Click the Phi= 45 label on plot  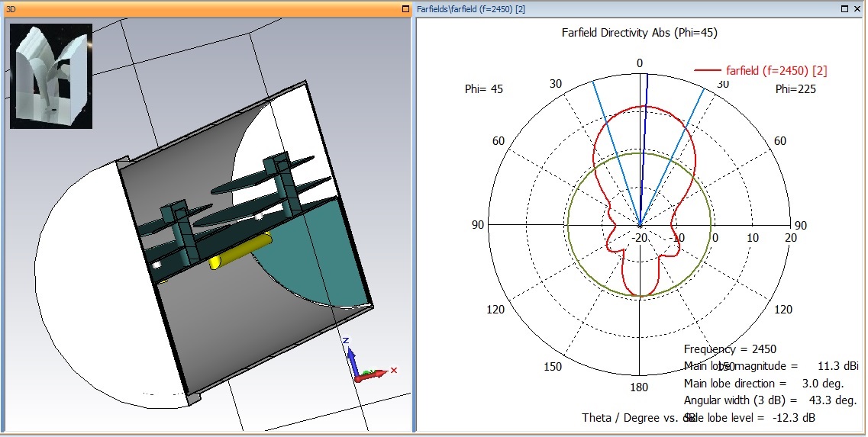pyautogui.click(x=483, y=89)
